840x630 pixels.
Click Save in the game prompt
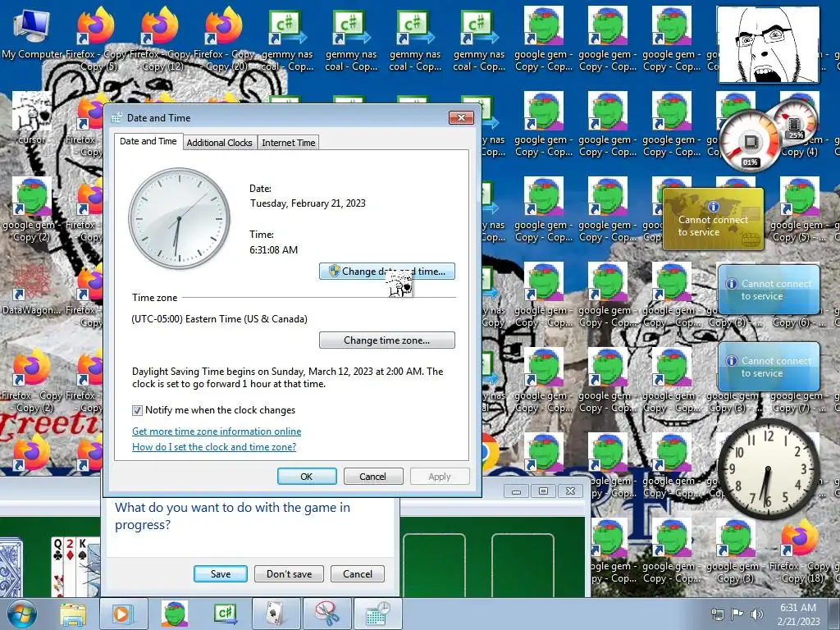click(220, 573)
